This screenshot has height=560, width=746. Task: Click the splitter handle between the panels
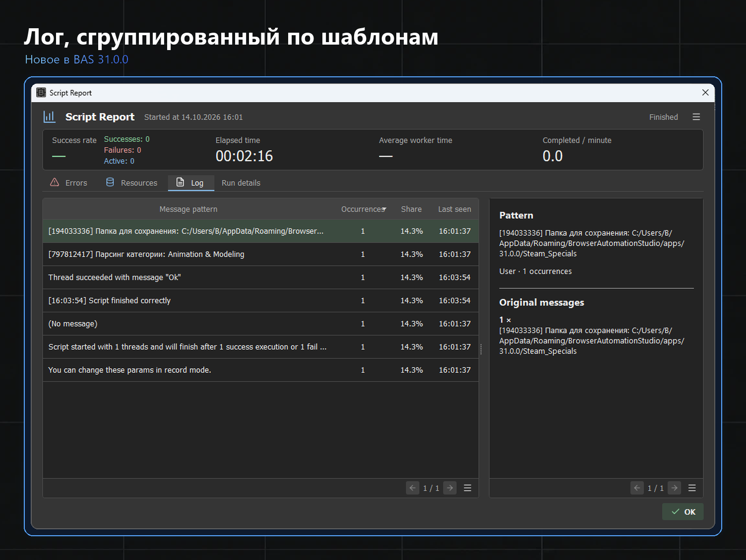point(481,349)
